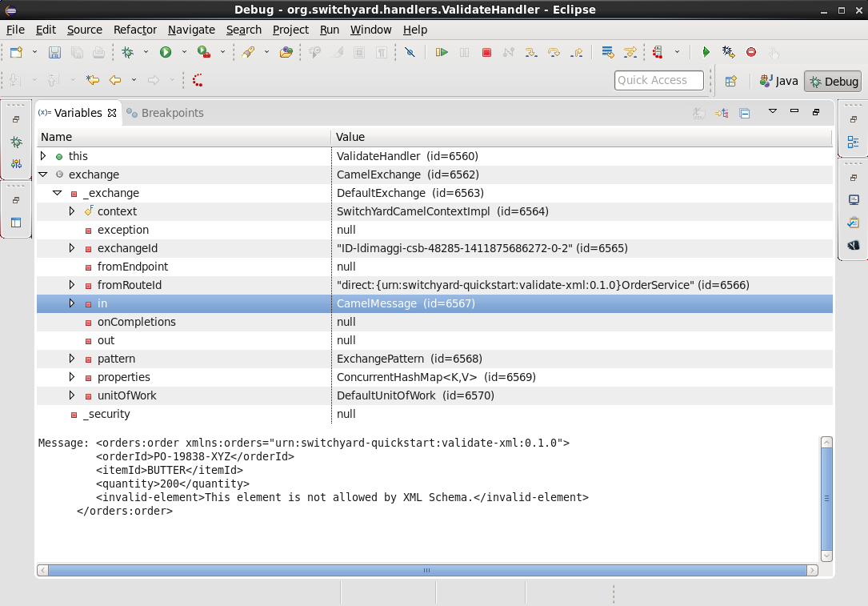This screenshot has height=606, width=868.
Task: Maximize the Variables view panel
Action: pyautogui.click(x=816, y=112)
